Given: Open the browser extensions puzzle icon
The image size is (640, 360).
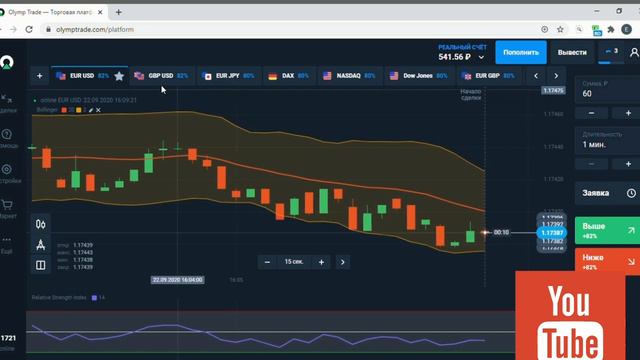Looking at the screenshot, I should coord(611,29).
